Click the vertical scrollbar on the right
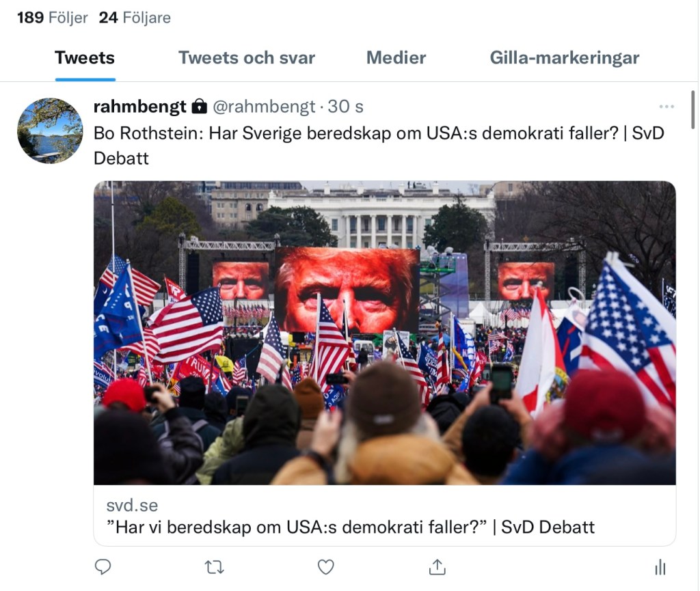The width and height of the screenshot is (700, 591). [x=693, y=109]
